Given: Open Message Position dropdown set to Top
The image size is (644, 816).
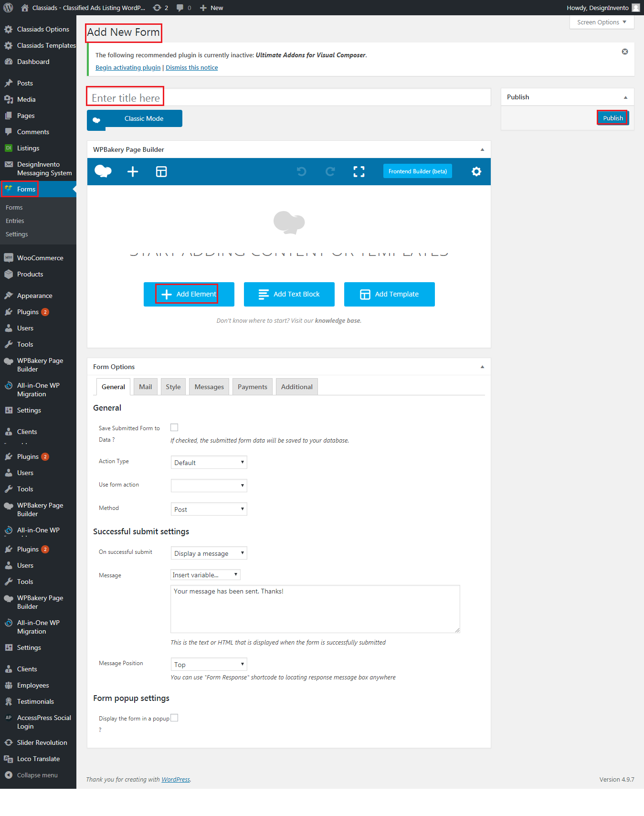Looking at the screenshot, I should pyautogui.click(x=209, y=664).
